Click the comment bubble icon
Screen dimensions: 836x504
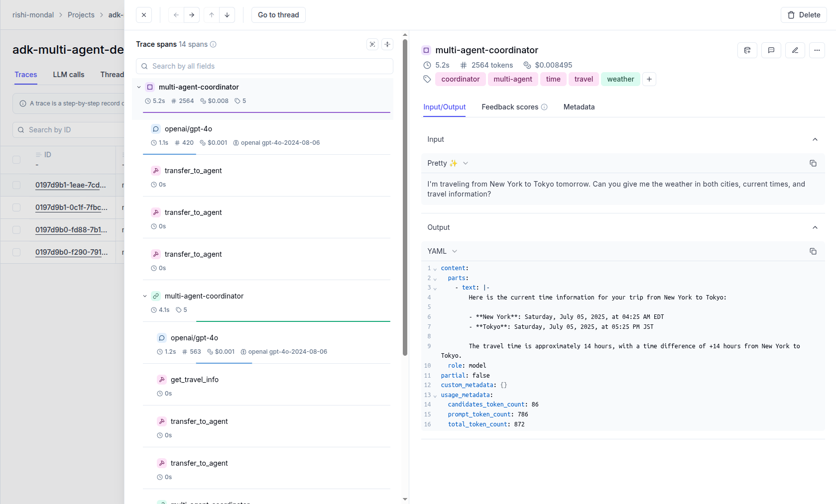pos(771,50)
